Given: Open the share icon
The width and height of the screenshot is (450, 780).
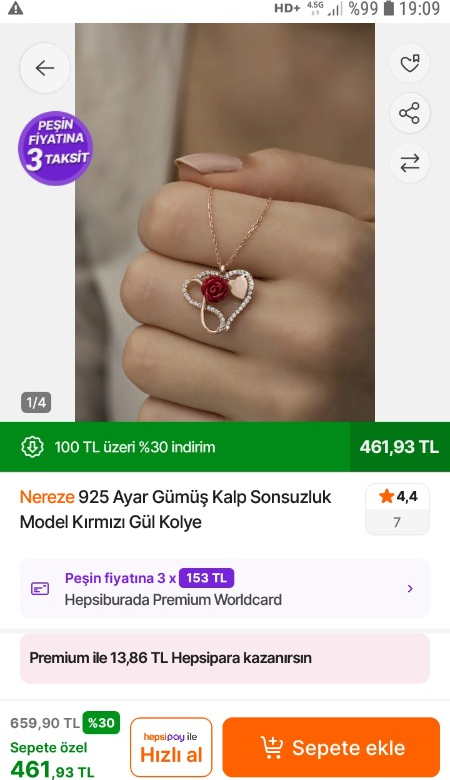Looking at the screenshot, I should pos(410,113).
